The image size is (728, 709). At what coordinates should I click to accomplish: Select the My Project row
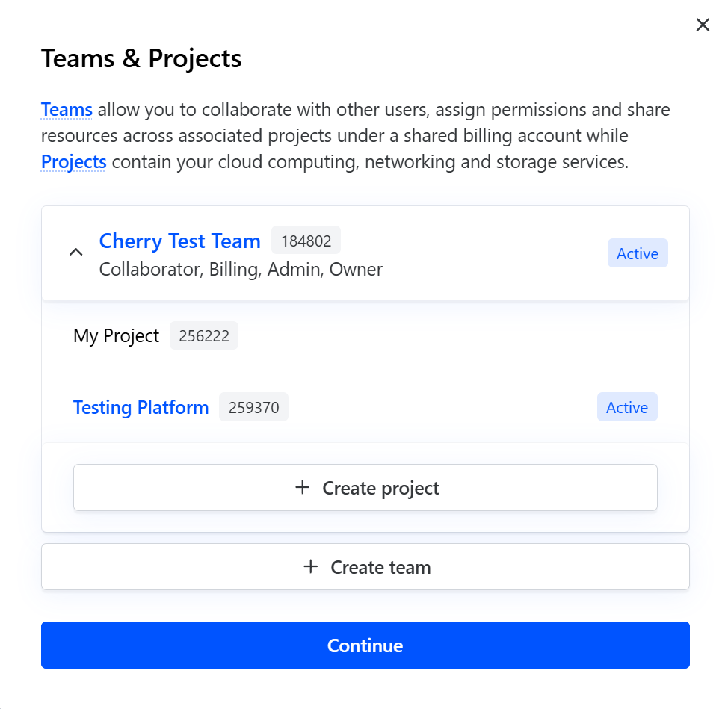(116, 336)
